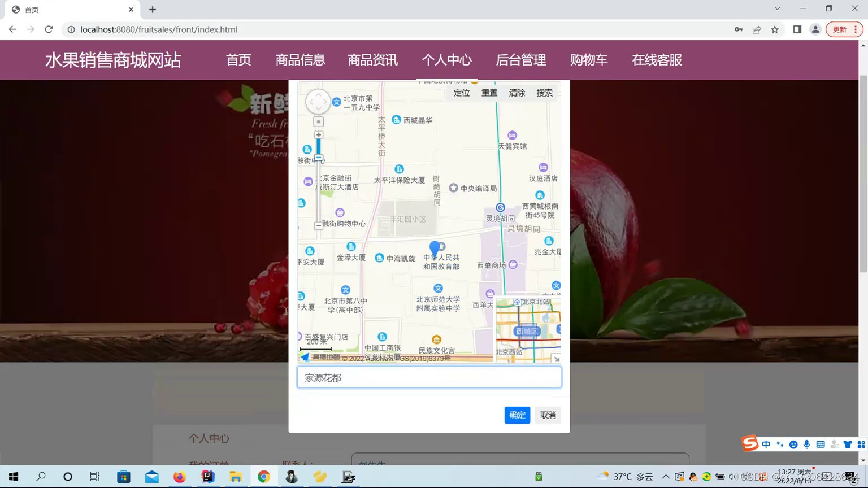Click the Sogou IME skin shirt icon
This screenshot has height=488, width=868.
(x=848, y=445)
